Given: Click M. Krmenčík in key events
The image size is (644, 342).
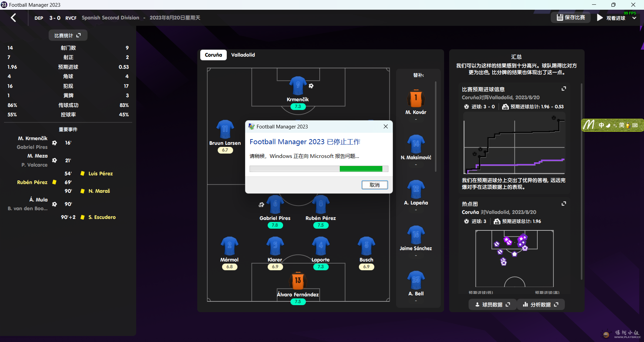Looking at the screenshot, I should 33,138.
